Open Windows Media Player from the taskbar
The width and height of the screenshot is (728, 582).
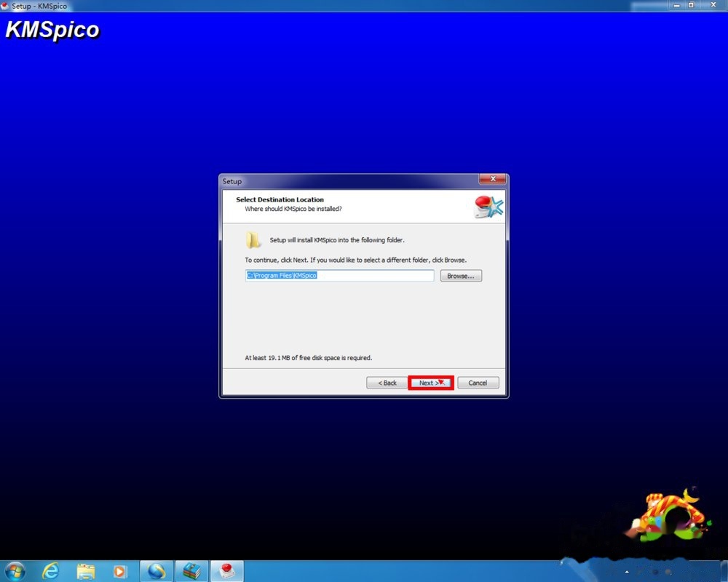click(x=120, y=571)
